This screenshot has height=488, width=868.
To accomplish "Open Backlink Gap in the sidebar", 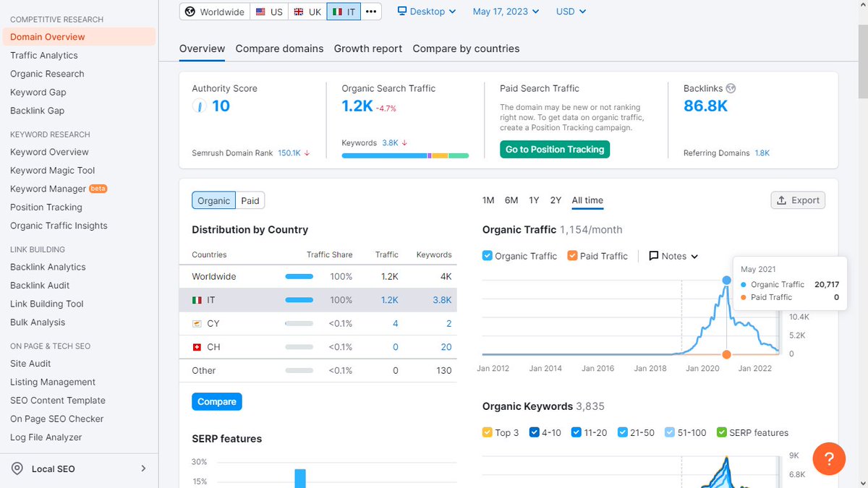I will tap(38, 111).
